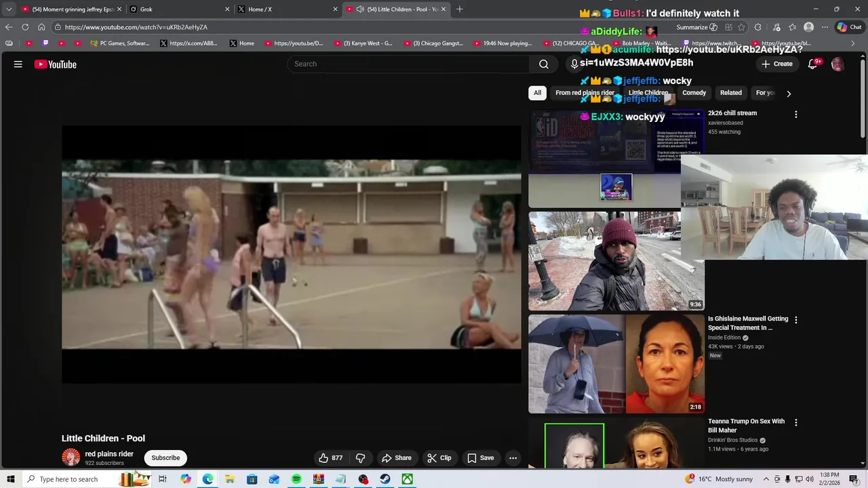Open more actions (three dots) under video

pos(513,458)
